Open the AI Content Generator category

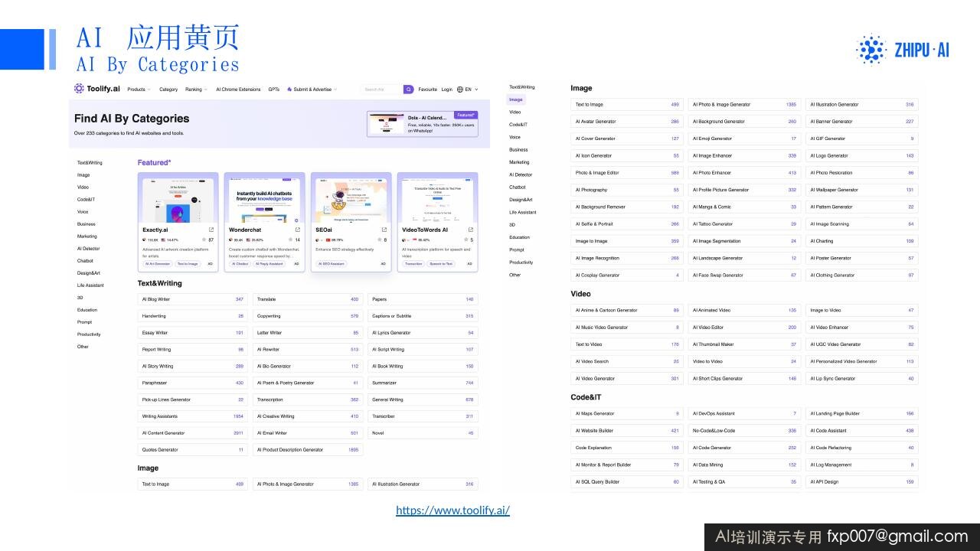point(193,433)
